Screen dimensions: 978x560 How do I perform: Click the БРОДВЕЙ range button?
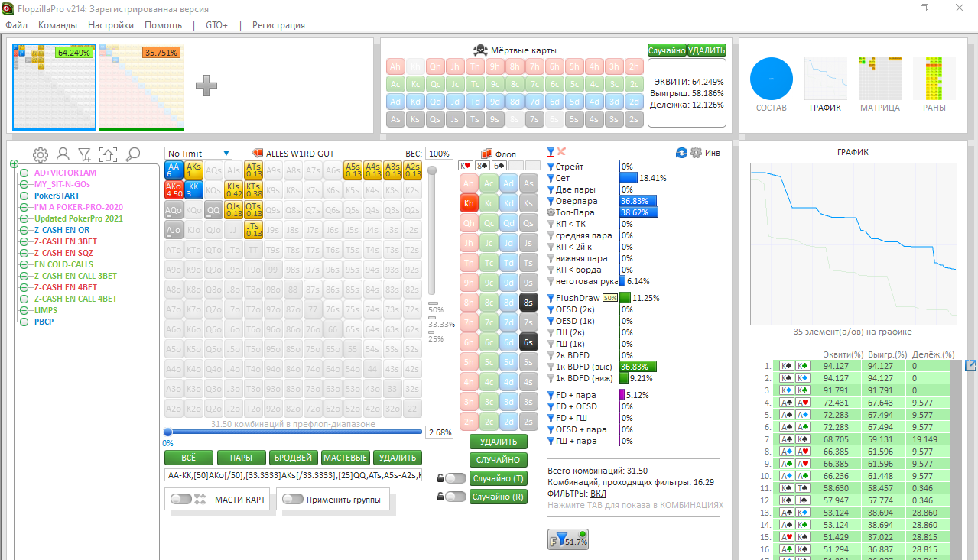293,458
